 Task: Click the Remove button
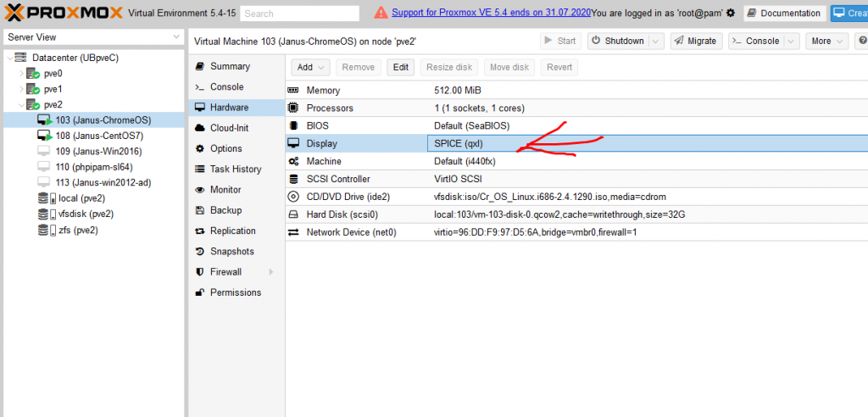(359, 68)
